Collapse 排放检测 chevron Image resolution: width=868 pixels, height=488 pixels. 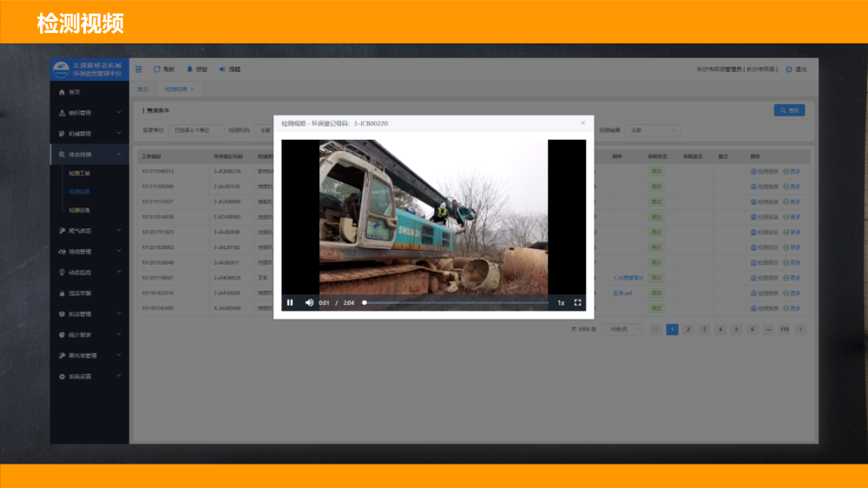pos(118,154)
